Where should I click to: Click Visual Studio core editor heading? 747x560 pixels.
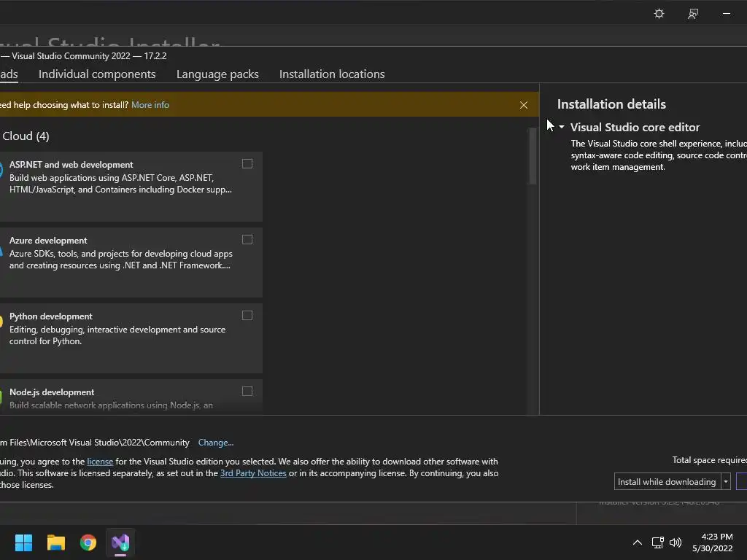[x=635, y=127]
